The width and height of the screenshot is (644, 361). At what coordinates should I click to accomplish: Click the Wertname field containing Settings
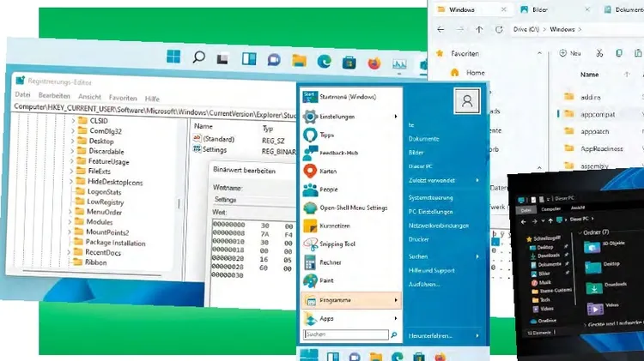[x=254, y=200]
